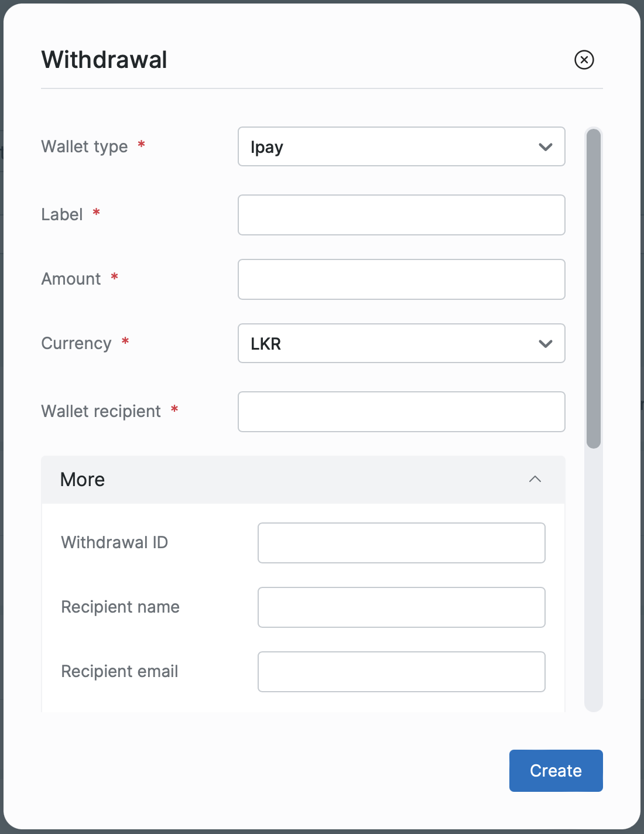Collapse the More section chevron
Screen dimensions: 644x834
coord(535,480)
